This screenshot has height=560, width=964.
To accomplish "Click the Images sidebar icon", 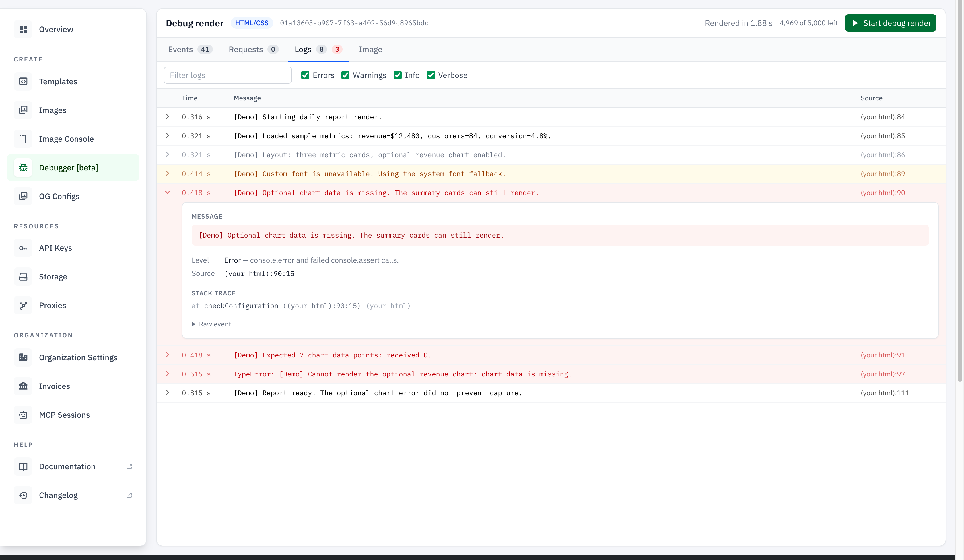I will click(x=23, y=110).
